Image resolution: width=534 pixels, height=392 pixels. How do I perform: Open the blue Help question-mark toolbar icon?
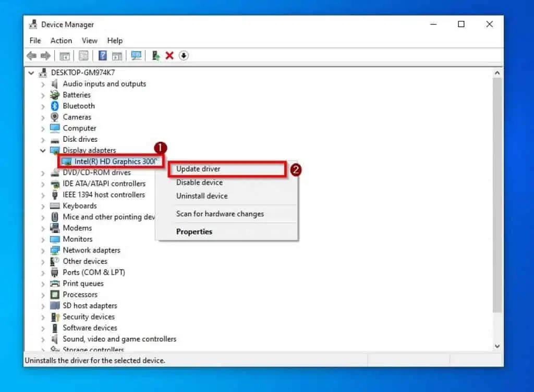point(103,55)
